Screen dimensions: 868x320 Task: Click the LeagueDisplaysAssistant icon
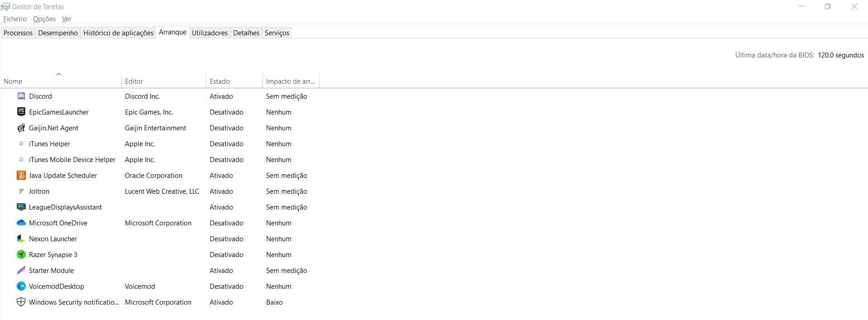coord(21,207)
